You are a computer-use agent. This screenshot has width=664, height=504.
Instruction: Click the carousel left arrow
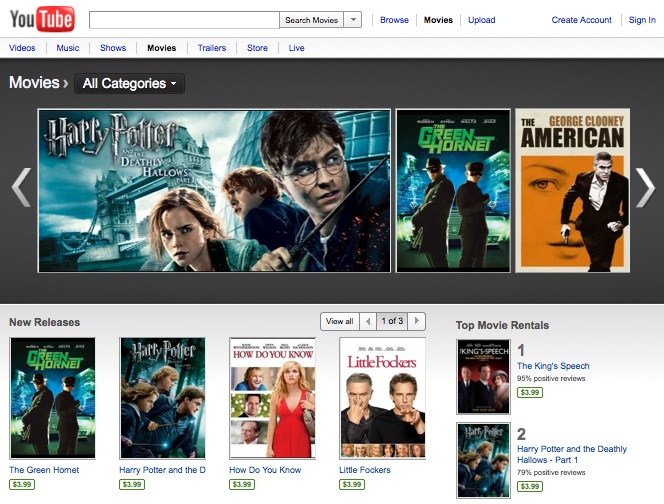(x=21, y=189)
